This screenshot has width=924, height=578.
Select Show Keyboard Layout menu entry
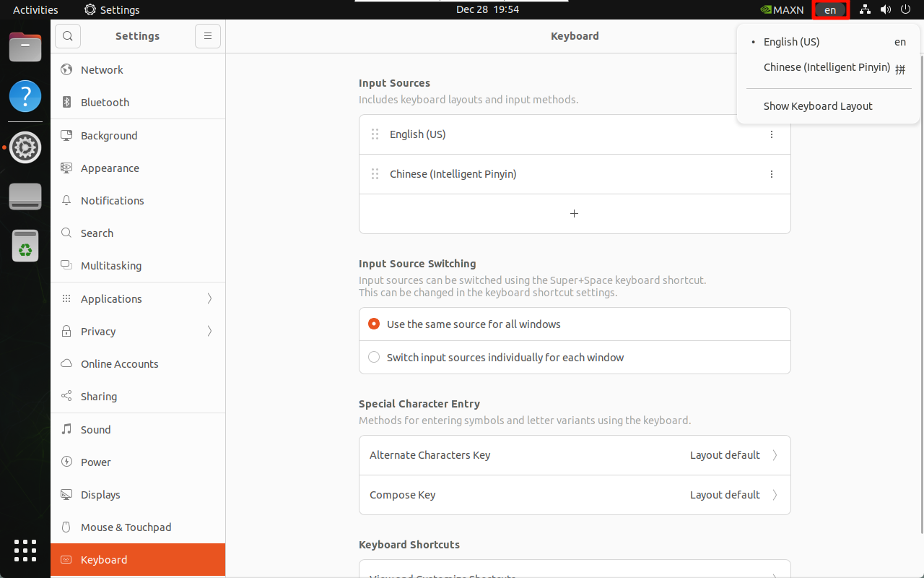point(828,106)
